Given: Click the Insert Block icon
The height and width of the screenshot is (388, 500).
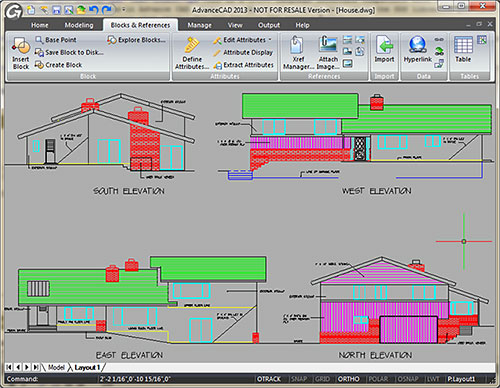Looking at the screenshot, I should coord(21,46).
